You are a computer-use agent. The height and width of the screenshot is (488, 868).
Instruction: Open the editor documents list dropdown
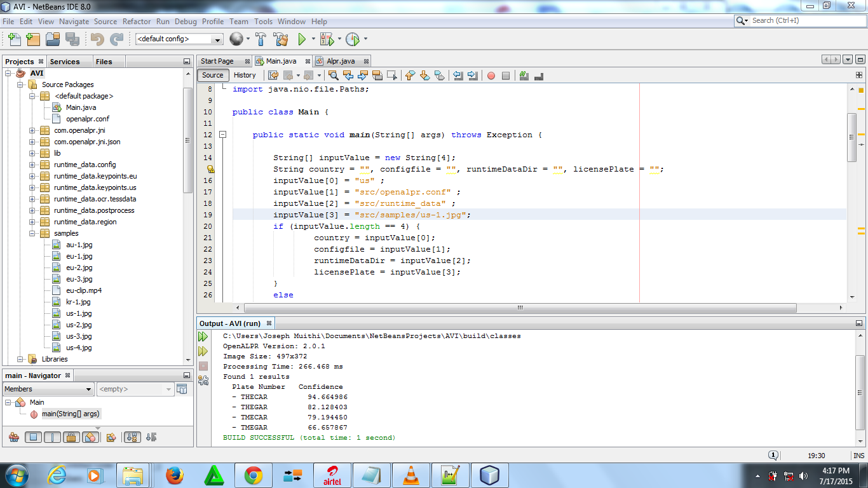848,60
